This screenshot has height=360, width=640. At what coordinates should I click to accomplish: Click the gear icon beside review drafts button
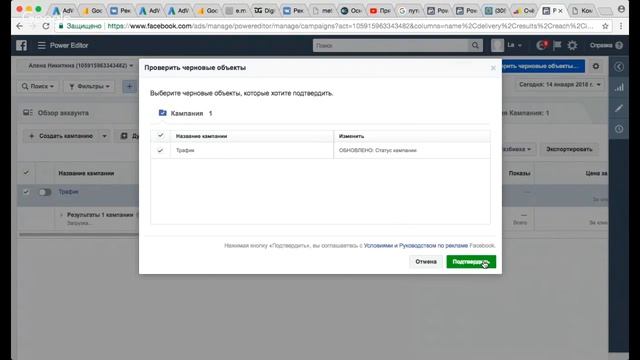596,66
